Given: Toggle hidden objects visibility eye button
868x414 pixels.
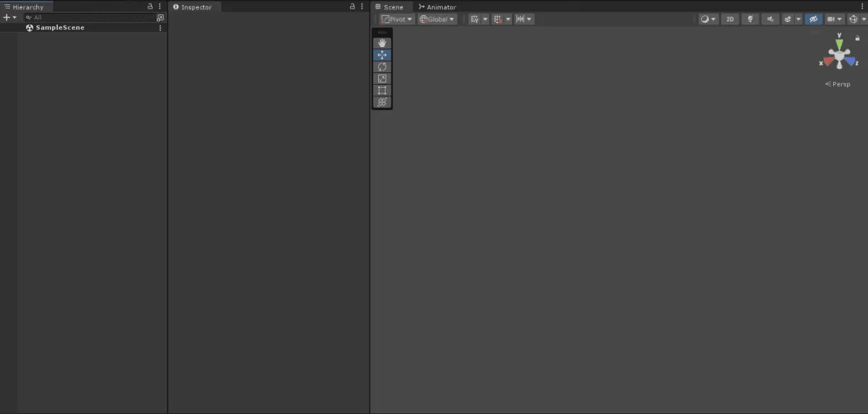Looking at the screenshot, I should (814, 20).
